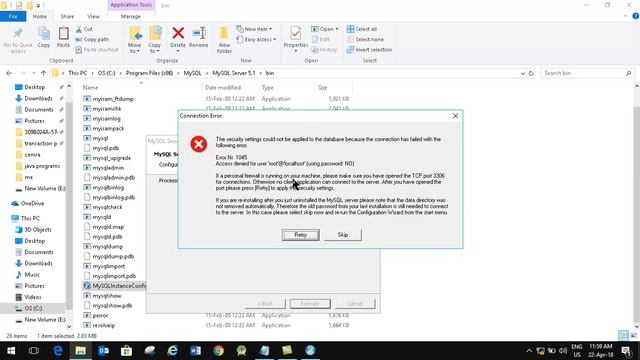Click Edit in the Open group
The height and width of the screenshot is (360, 640).
pyautogui.click(x=321, y=40)
